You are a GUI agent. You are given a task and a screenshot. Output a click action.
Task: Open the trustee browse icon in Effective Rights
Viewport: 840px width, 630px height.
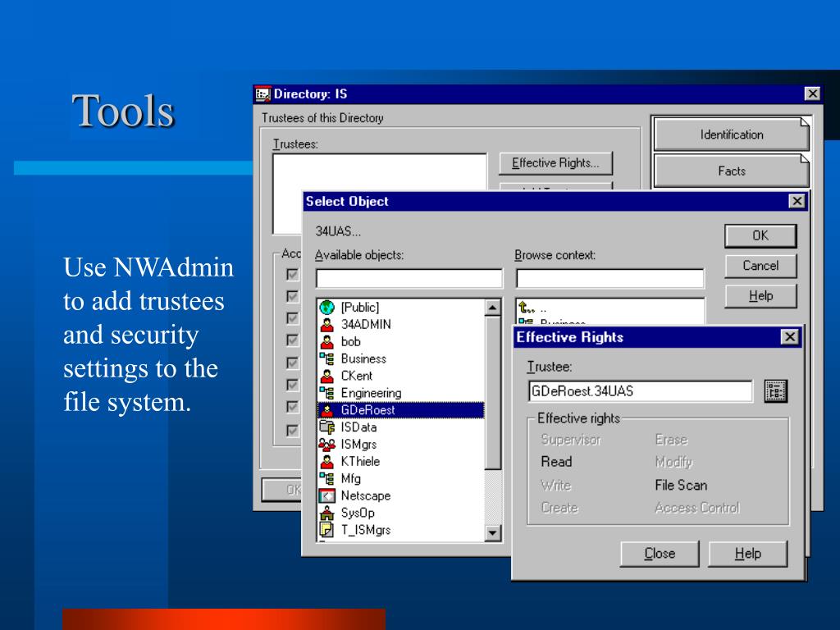775,391
